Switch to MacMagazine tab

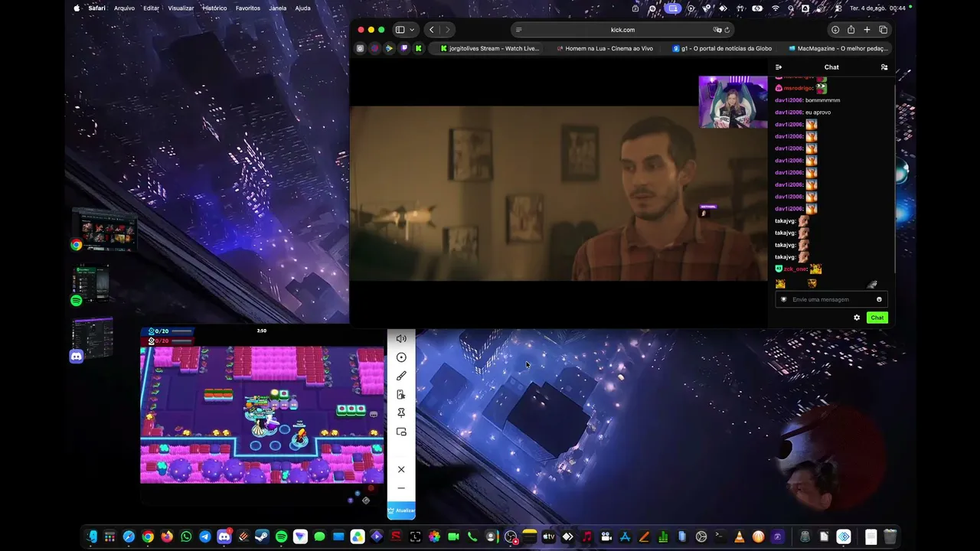(x=837, y=48)
